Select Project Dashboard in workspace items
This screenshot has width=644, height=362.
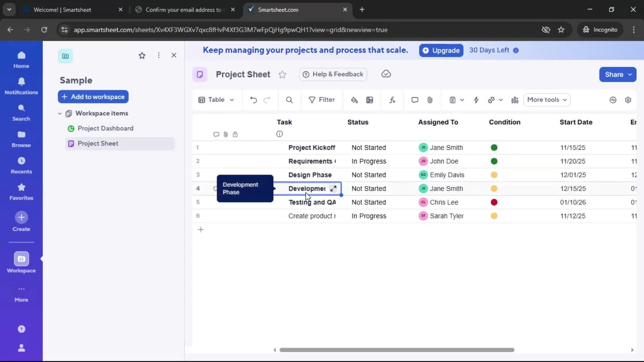point(105,128)
